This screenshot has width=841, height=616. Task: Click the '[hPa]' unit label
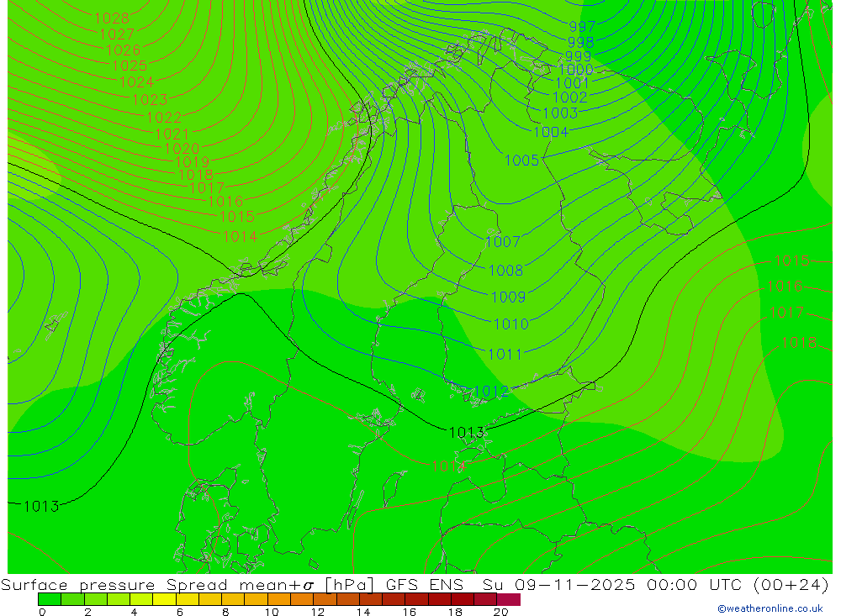pyautogui.click(x=349, y=585)
